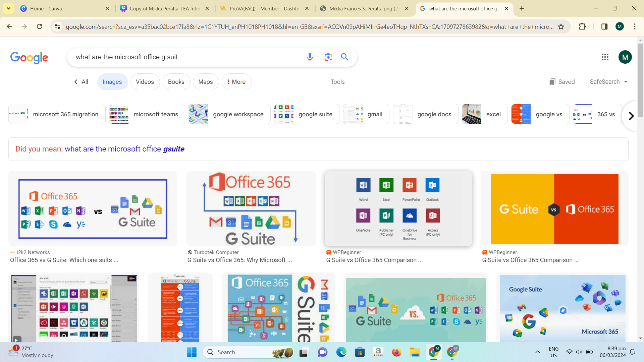Image resolution: width=644 pixels, height=362 pixels.
Task: Show hidden system tray icons
Action: pos(537,352)
